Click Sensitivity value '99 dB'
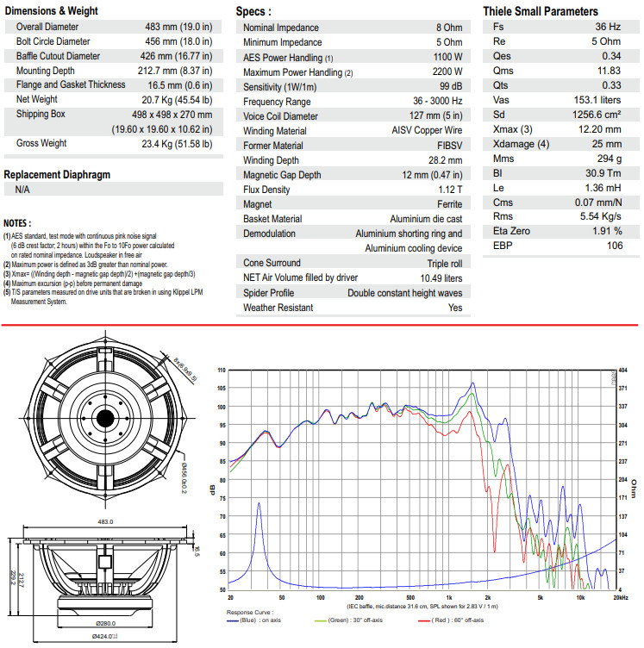 [451, 86]
